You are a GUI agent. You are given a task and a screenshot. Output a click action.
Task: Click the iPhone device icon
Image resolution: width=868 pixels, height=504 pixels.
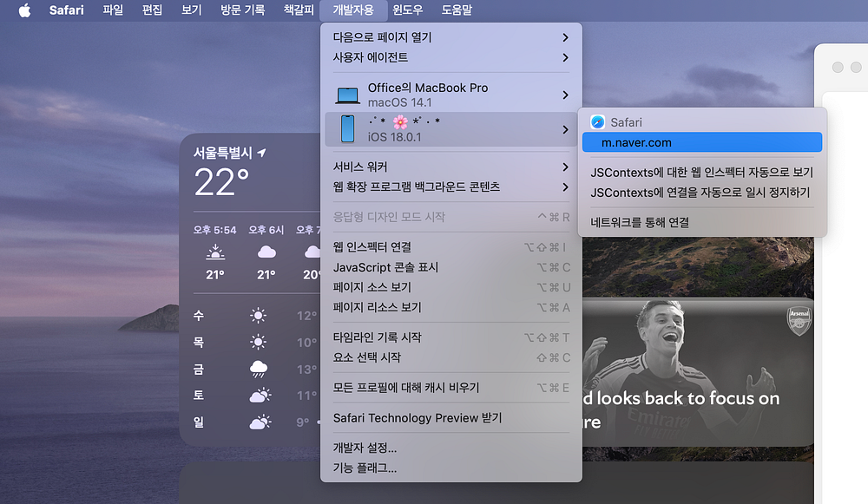click(348, 129)
